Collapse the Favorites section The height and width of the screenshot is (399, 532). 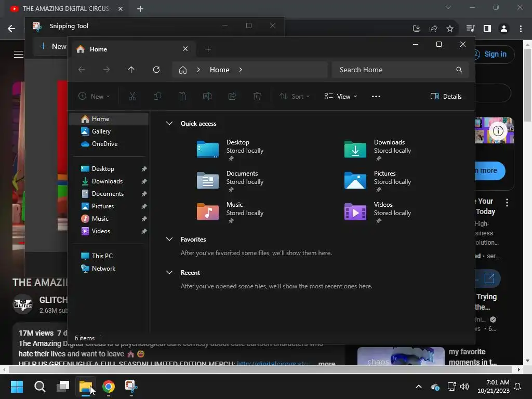tap(169, 239)
